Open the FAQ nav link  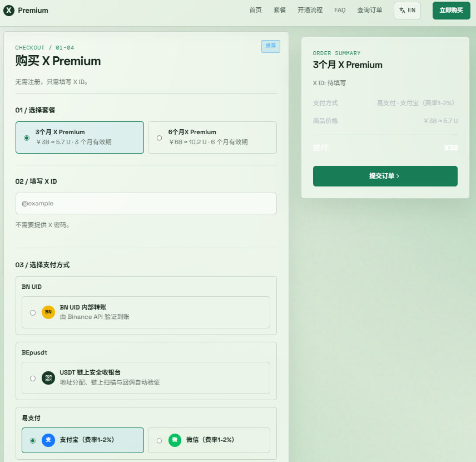click(x=340, y=11)
